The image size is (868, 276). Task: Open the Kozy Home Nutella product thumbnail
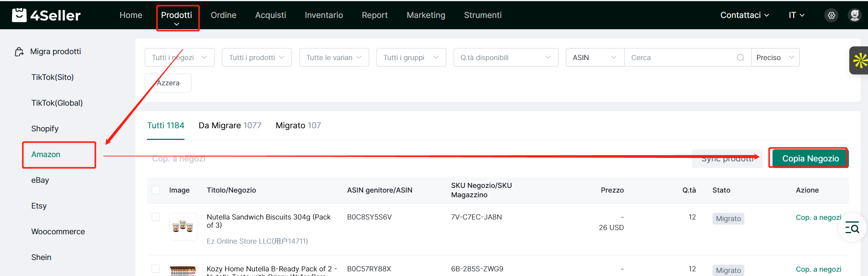tap(183, 271)
